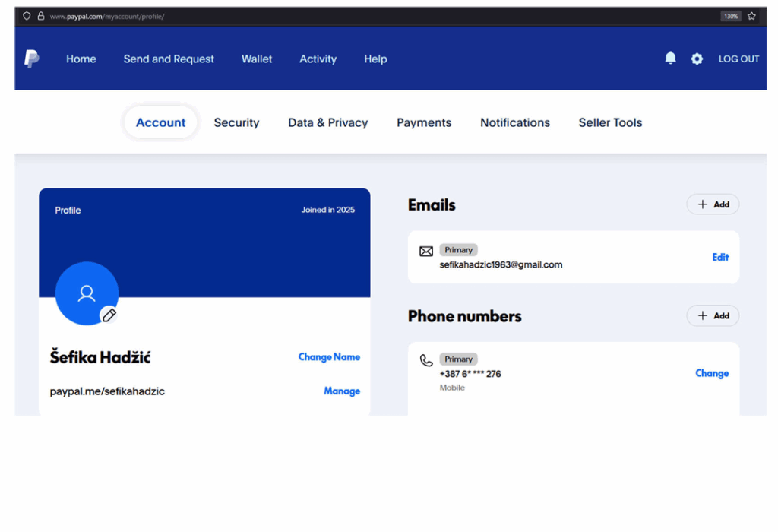Click the 130% zoom level indicator
The height and width of the screenshot is (532, 778).
pyautogui.click(x=730, y=16)
